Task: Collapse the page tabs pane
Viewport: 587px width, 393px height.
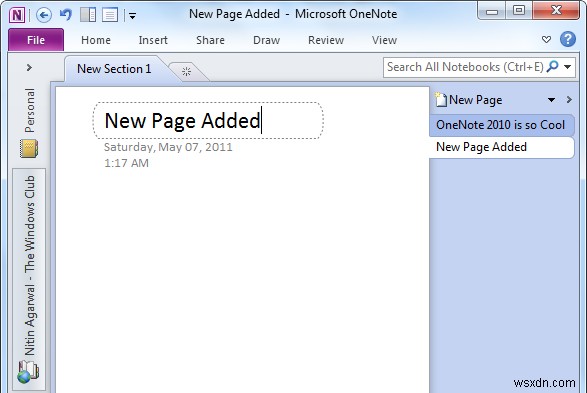Action: 569,100
